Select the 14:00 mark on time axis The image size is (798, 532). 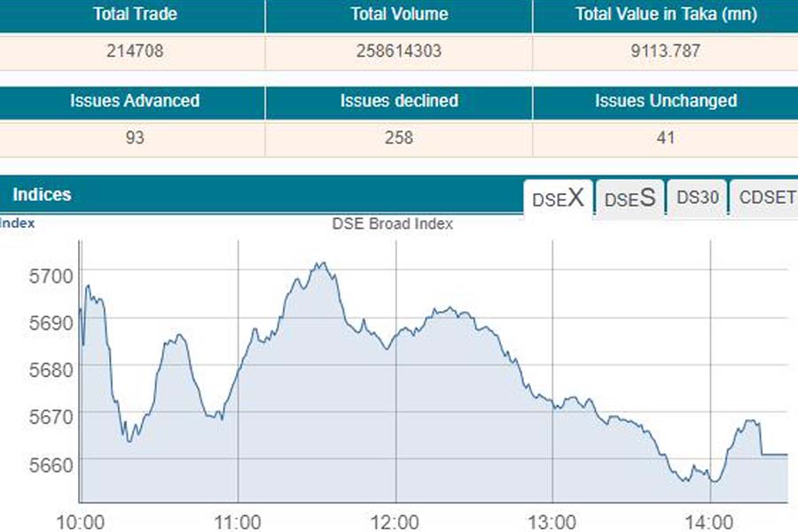pos(709,520)
